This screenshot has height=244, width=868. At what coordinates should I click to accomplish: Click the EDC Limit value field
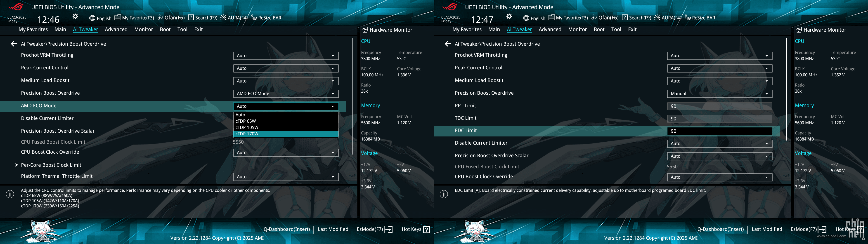pos(720,131)
